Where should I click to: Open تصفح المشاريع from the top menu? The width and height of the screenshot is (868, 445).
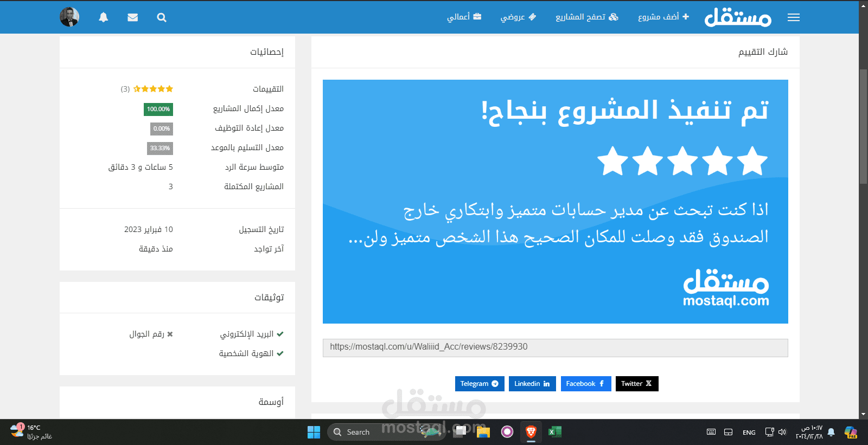(x=587, y=17)
